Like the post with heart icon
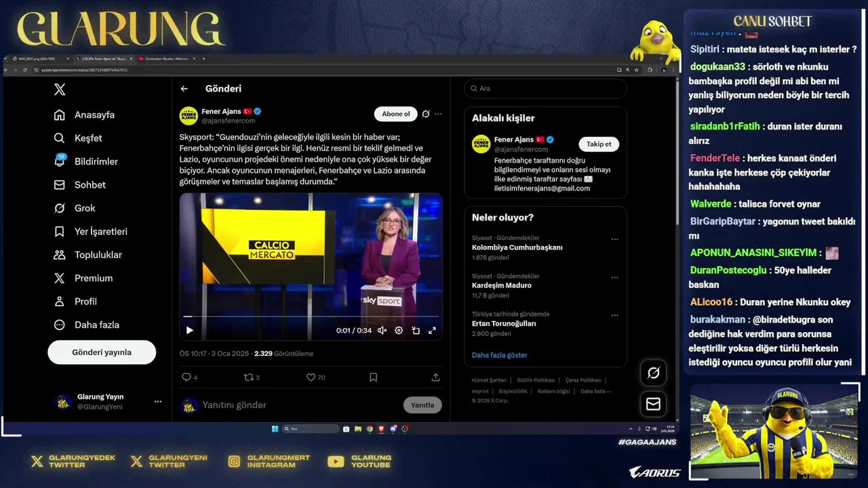The image size is (868, 488). [311, 378]
